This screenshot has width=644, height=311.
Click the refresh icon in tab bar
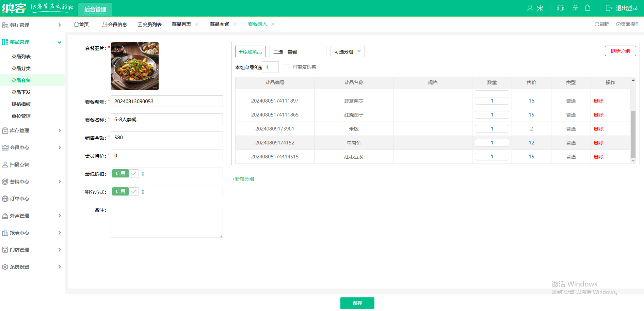(x=597, y=24)
